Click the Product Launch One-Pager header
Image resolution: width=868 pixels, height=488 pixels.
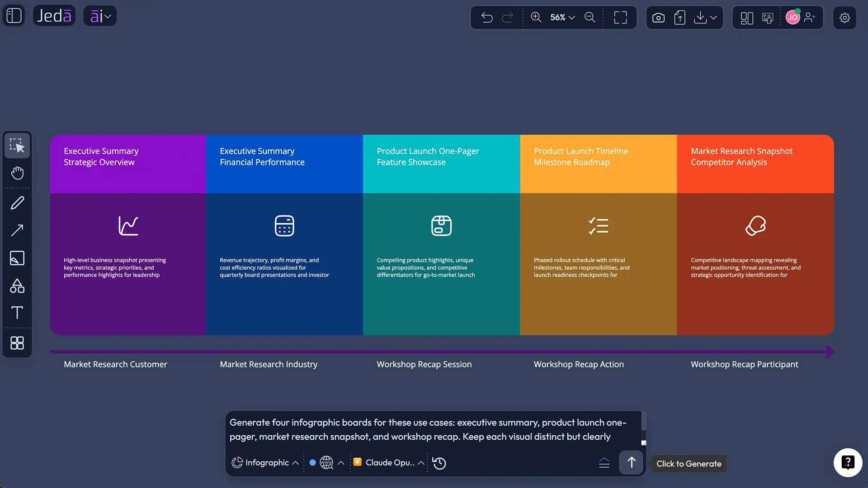click(x=441, y=164)
